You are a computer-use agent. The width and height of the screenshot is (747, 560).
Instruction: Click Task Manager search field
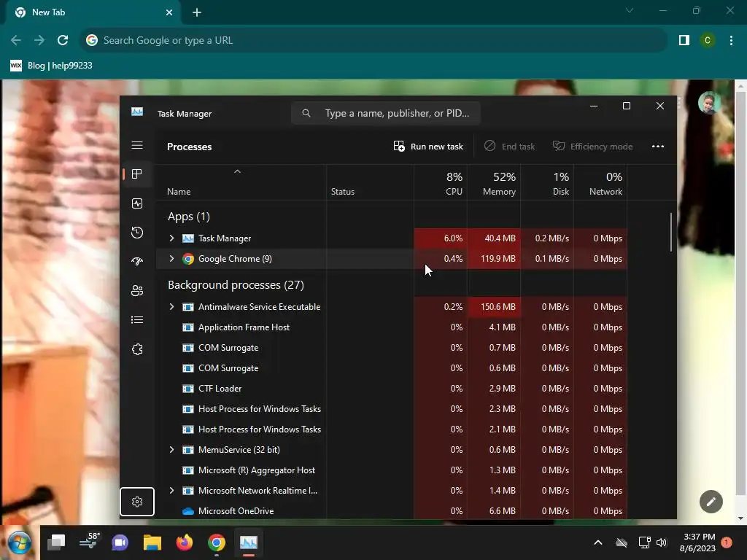pyautogui.click(x=386, y=113)
